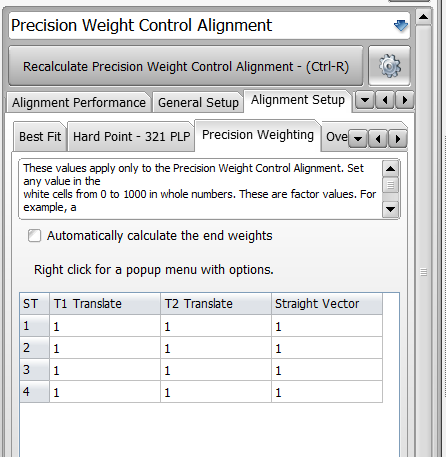Image resolution: width=446 pixels, height=457 pixels.
Task: Open the upper tab list dropdown arrow
Action: click(365, 100)
